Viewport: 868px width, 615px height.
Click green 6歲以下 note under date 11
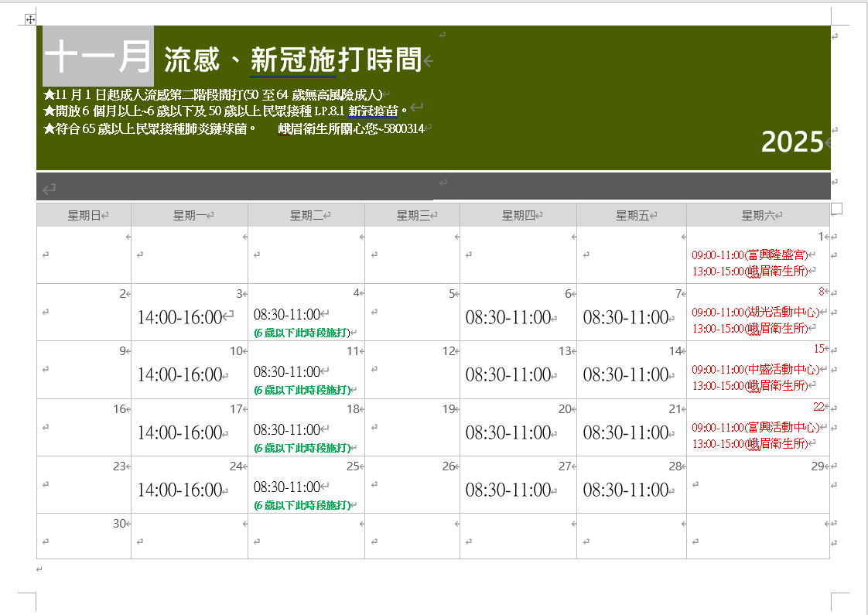pos(302,390)
